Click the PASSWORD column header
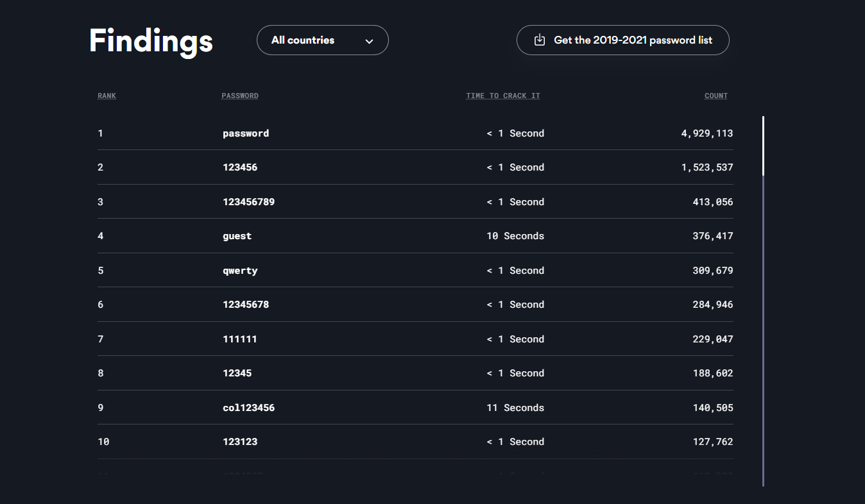This screenshot has width=865, height=504. [x=240, y=96]
